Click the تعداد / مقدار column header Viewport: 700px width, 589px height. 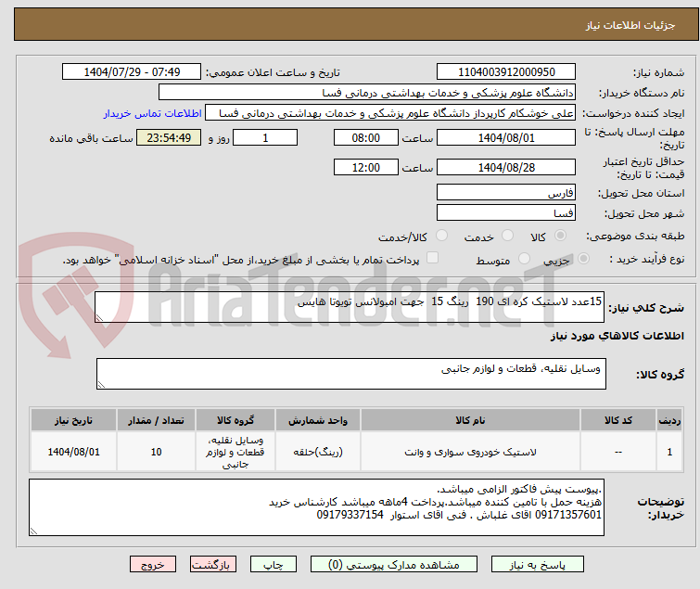156,420
